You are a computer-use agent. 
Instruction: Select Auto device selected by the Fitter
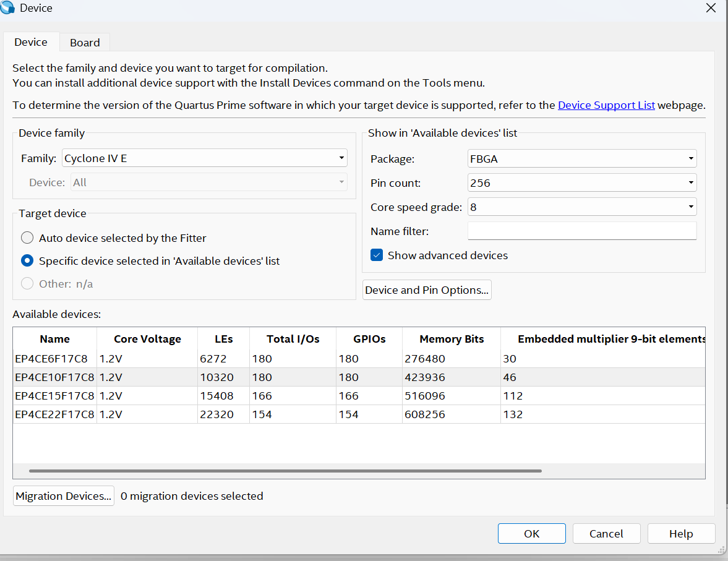point(27,238)
